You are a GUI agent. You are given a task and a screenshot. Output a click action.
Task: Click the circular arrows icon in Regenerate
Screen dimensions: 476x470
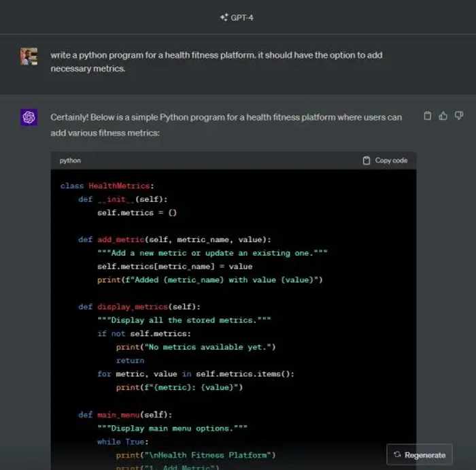pos(397,454)
